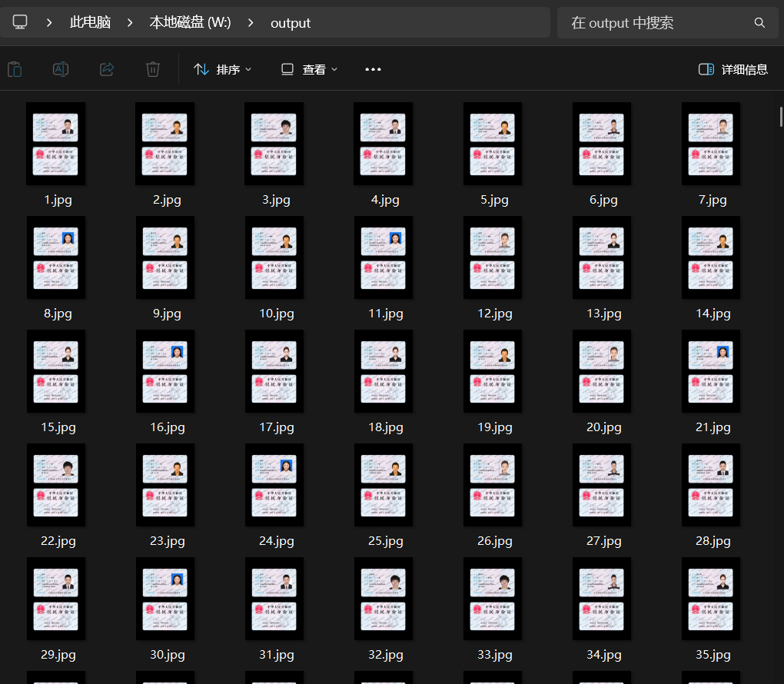
Task: Select the 16.jpg thumbnail
Action: click(164, 371)
